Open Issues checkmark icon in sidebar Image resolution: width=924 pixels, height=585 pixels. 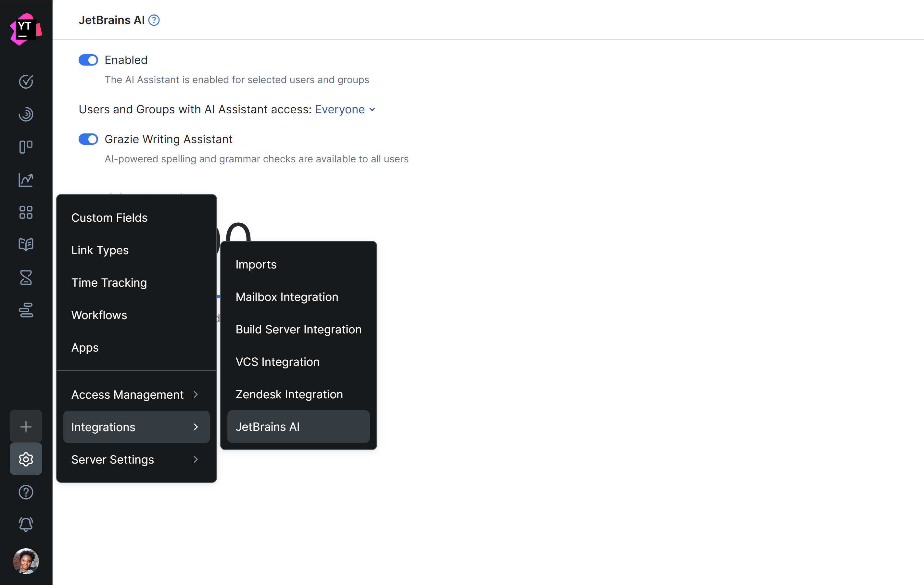[26, 81]
